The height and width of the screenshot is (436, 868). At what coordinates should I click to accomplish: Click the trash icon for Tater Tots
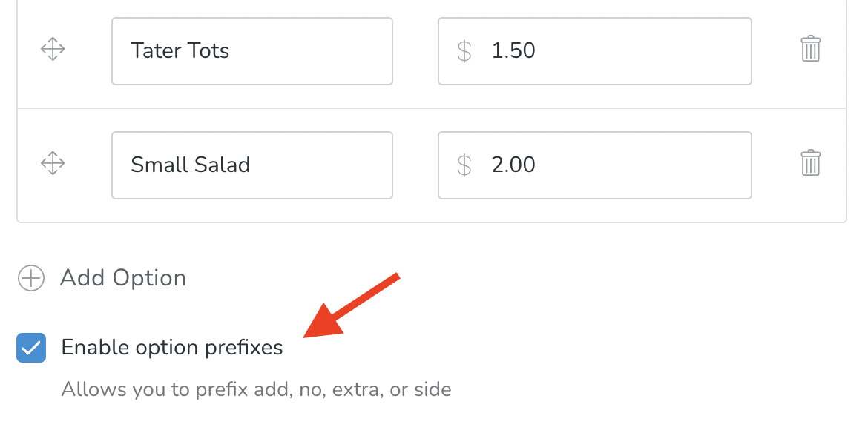coord(811,50)
